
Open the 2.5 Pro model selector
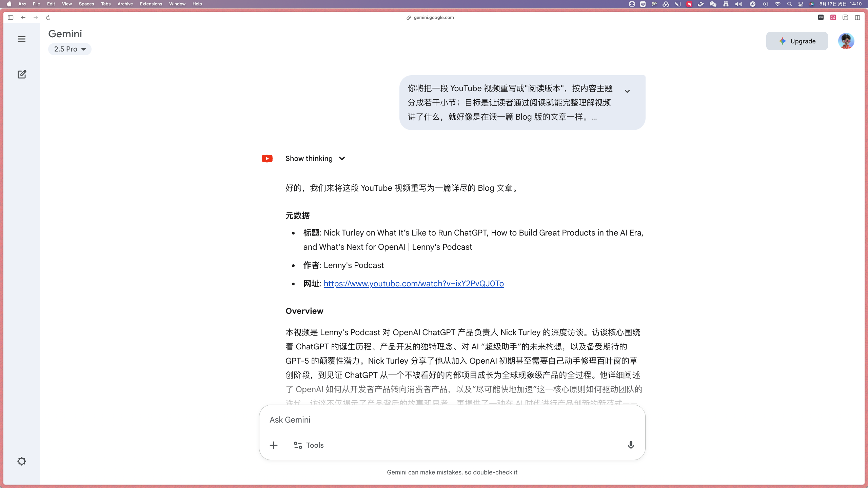tap(70, 49)
